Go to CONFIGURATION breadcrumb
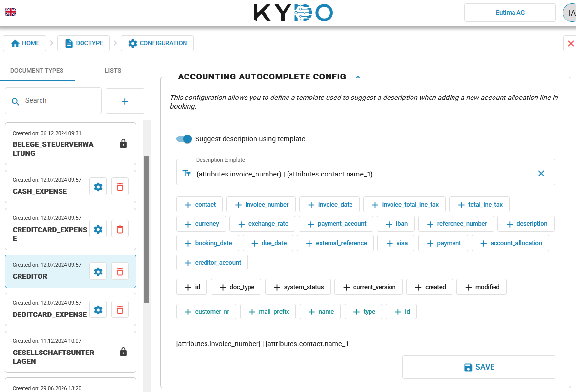This screenshot has width=576, height=392. click(x=157, y=43)
